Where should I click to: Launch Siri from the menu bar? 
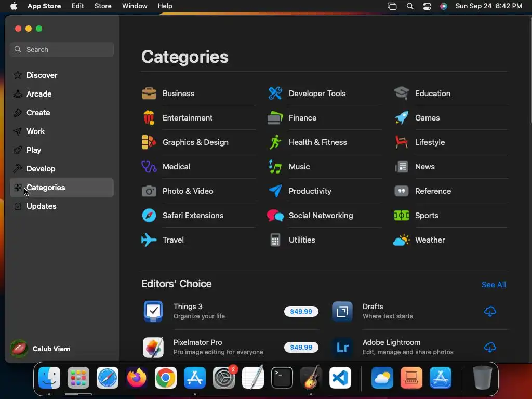444,6
